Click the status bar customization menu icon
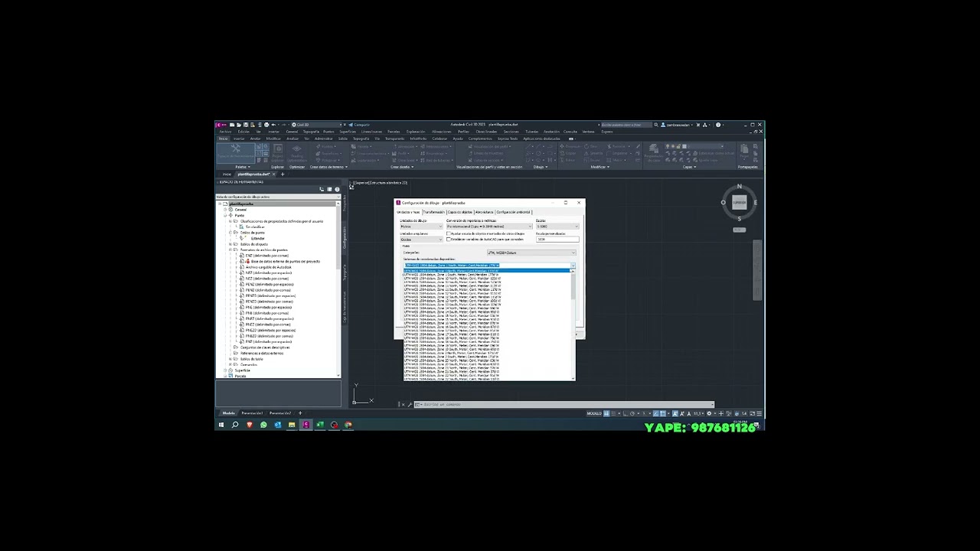 tap(759, 413)
